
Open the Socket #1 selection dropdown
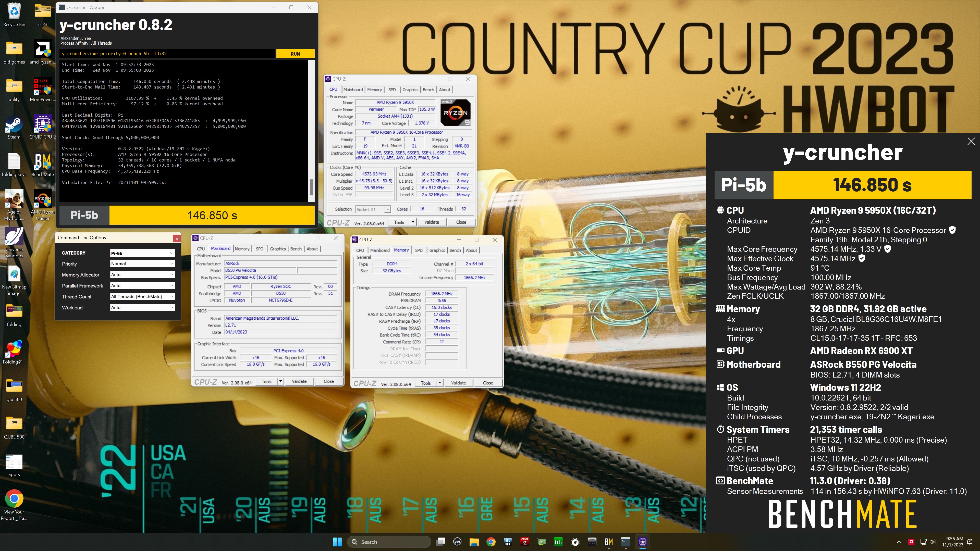[373, 209]
